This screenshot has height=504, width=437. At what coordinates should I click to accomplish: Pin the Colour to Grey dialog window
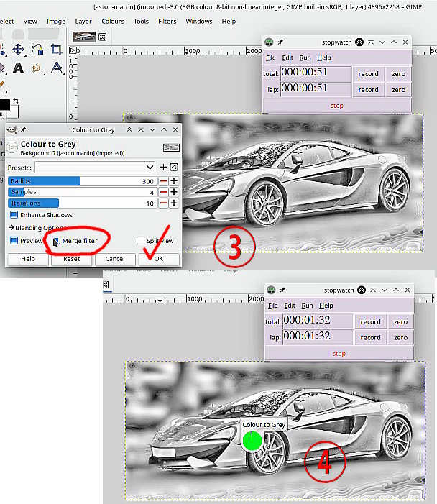(23, 129)
